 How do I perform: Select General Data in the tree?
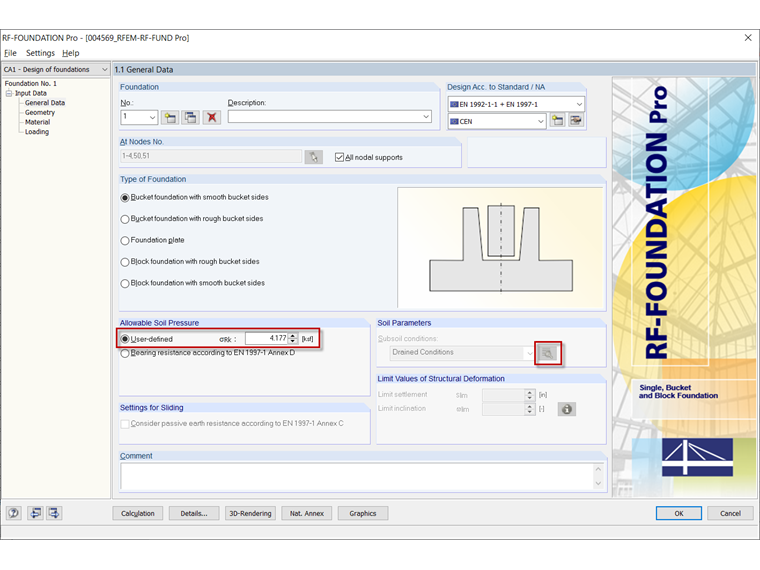click(45, 103)
